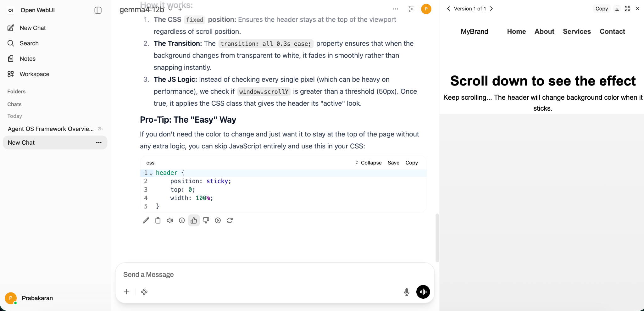Click Contact in preview navbar
The width and height of the screenshot is (644, 311).
click(x=612, y=31)
